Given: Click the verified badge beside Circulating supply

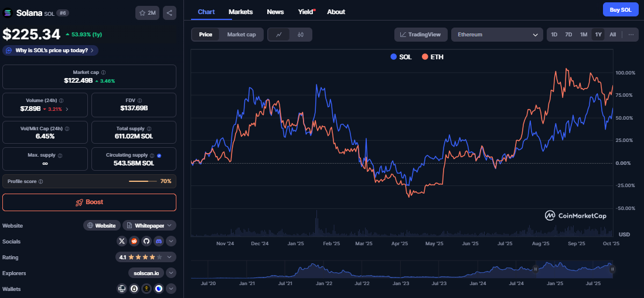Looking at the screenshot, I should pyautogui.click(x=159, y=156).
